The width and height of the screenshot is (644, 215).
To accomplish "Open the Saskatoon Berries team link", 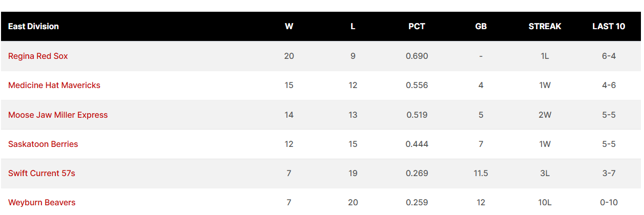I will point(43,144).
